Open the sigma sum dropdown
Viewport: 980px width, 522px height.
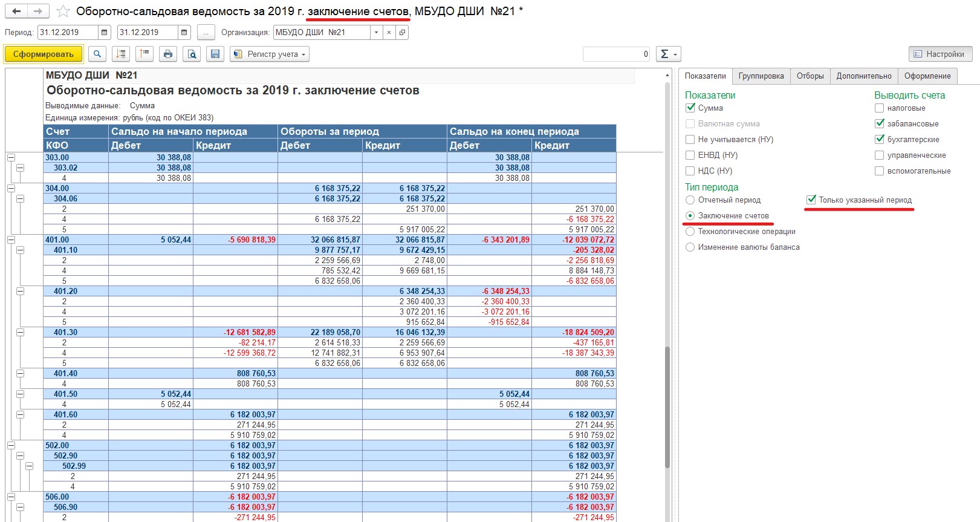pos(669,54)
